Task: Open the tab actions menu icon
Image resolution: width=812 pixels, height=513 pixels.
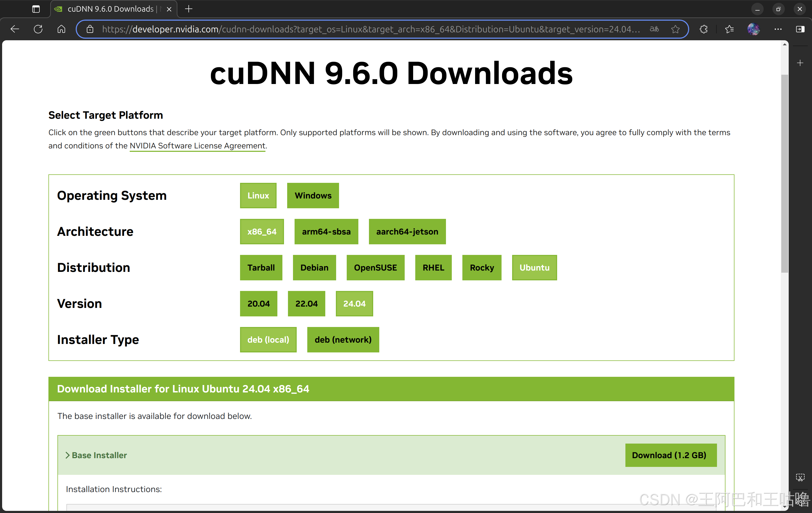Action: (36, 9)
